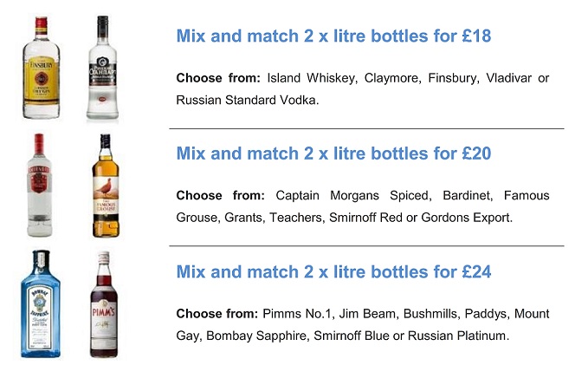
Task: Click the 'Russian Standard Vodka' text
Action: pos(247,101)
